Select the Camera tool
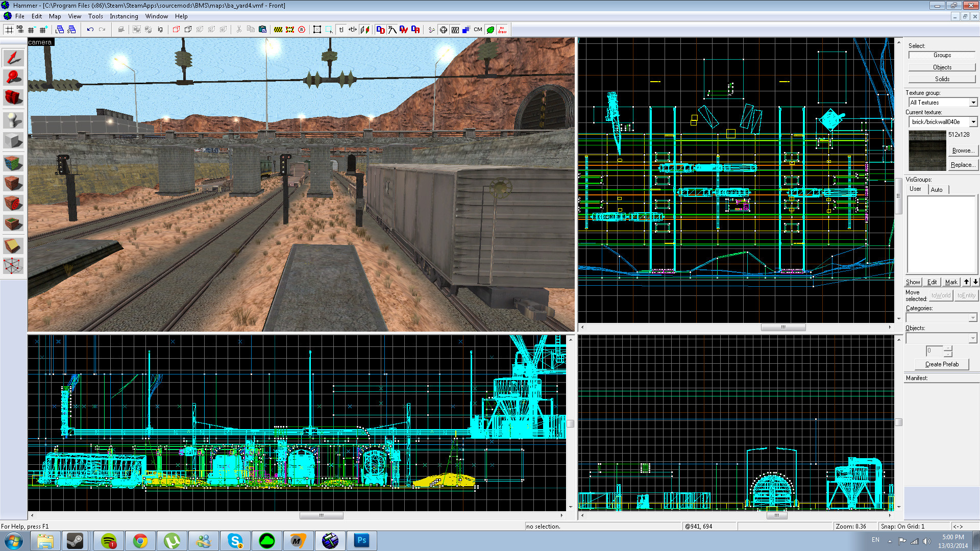The width and height of the screenshot is (980, 551). (13, 97)
